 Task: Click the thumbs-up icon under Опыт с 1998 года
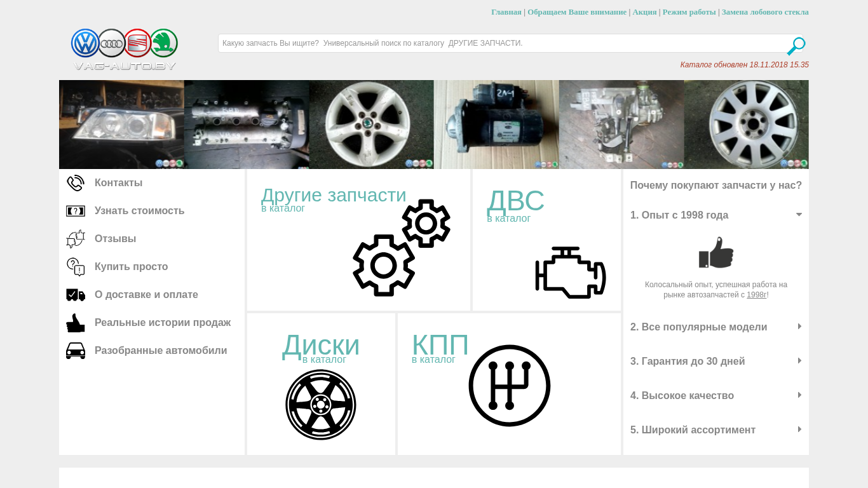coord(716,253)
